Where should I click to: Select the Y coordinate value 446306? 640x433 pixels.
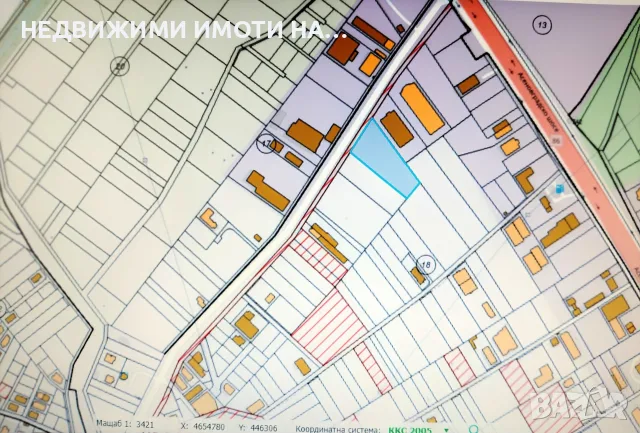[x=263, y=428]
